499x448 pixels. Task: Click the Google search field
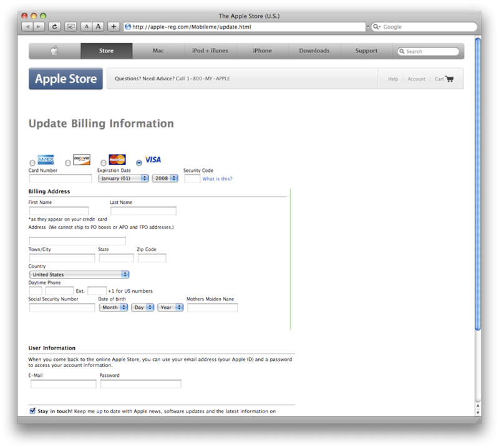coord(424,27)
